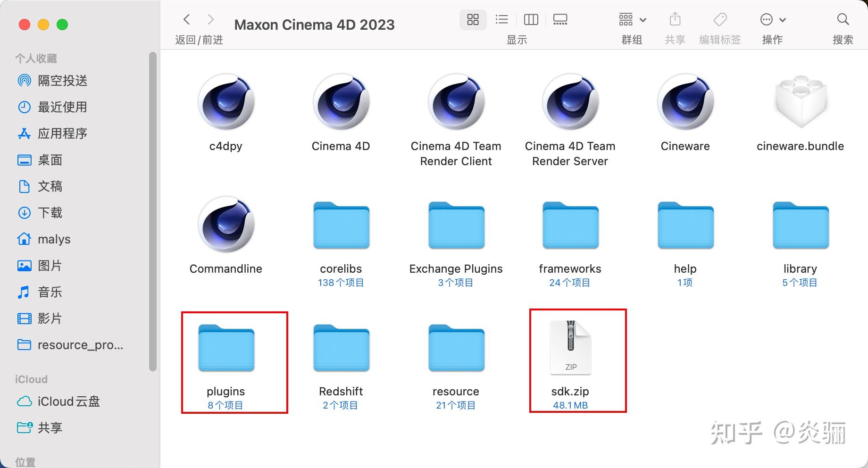Open the 群组 grouping dropdown
Viewport: 868px width, 468px height.
click(x=631, y=19)
